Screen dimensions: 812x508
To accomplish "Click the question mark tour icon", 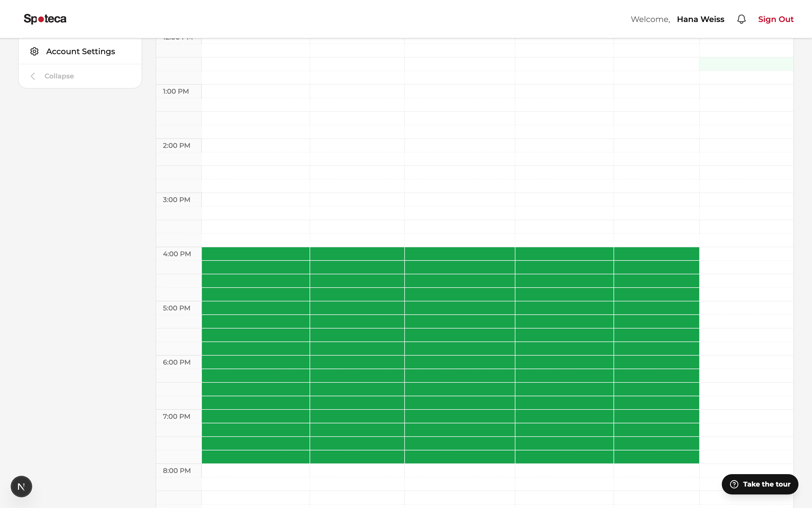I will pos(734,484).
